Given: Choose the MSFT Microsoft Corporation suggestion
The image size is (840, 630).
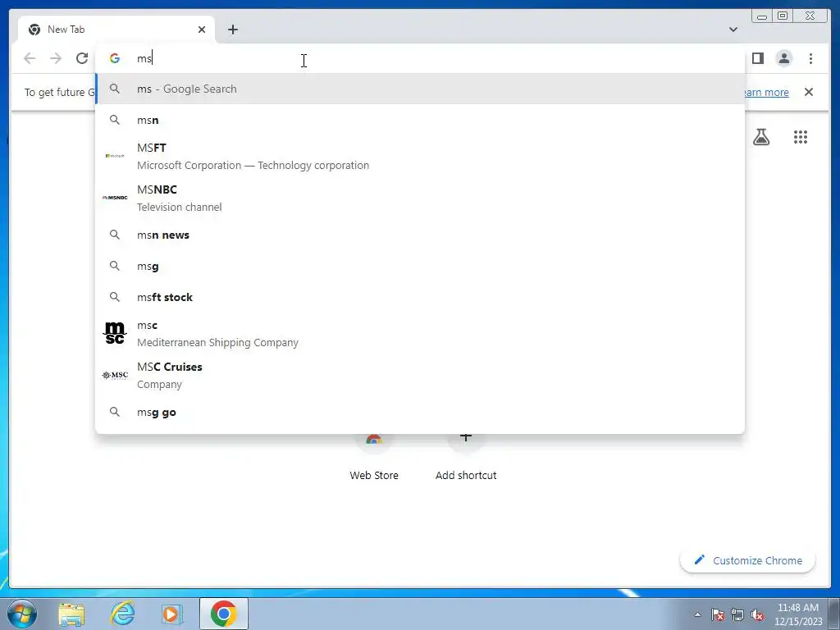Looking at the screenshot, I should click(x=419, y=156).
